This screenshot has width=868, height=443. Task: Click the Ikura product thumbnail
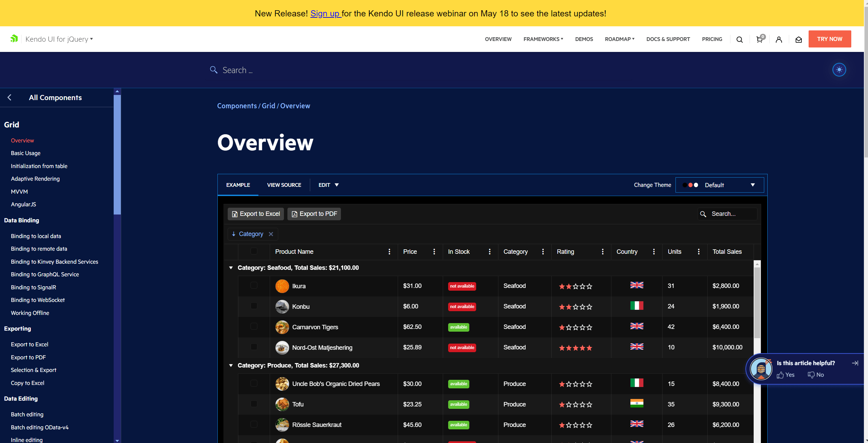[282, 286]
